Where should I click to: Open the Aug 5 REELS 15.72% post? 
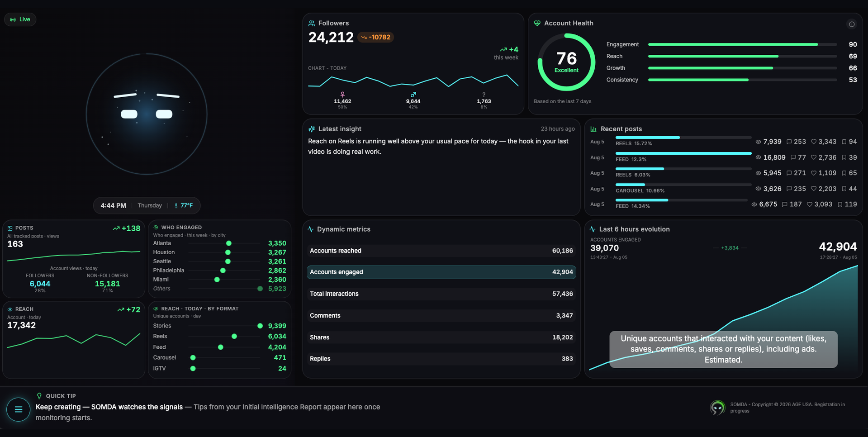[x=723, y=142]
